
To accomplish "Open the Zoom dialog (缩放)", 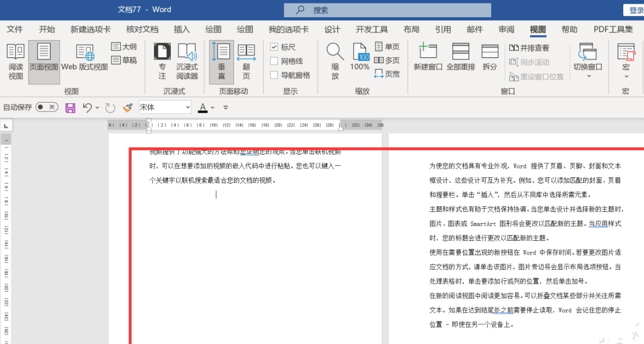I will (x=335, y=62).
